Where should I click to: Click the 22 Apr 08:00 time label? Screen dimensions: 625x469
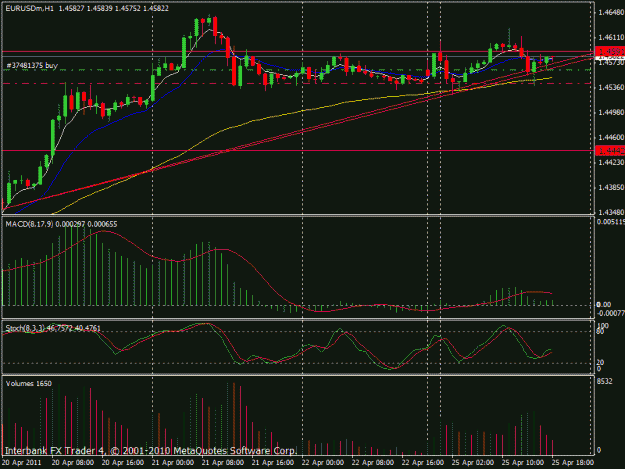(x=373, y=463)
